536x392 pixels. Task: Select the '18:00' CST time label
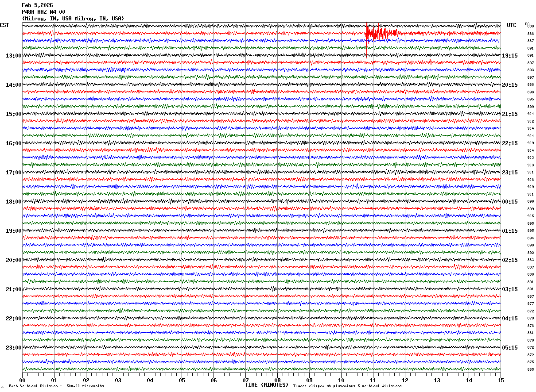pyautogui.click(x=13, y=202)
